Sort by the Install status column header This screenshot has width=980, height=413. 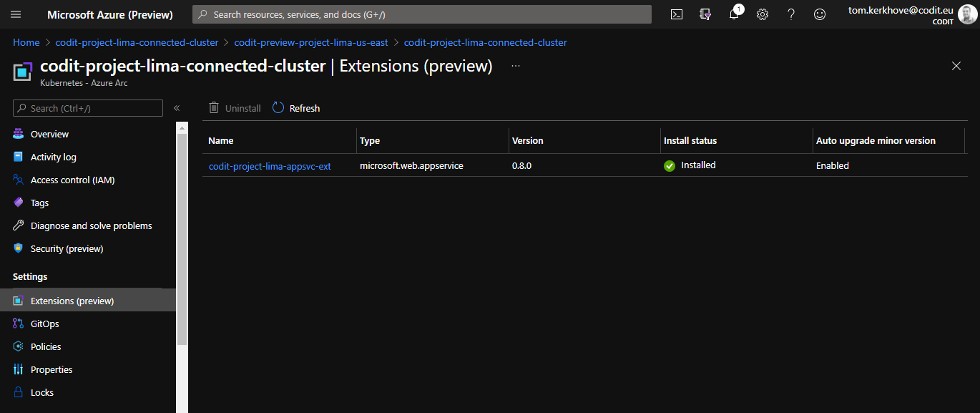690,141
